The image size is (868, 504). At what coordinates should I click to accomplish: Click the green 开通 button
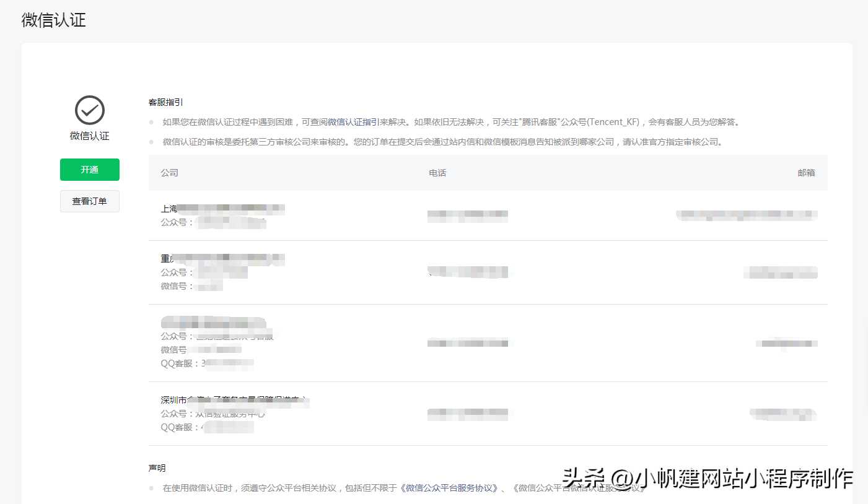[89, 170]
